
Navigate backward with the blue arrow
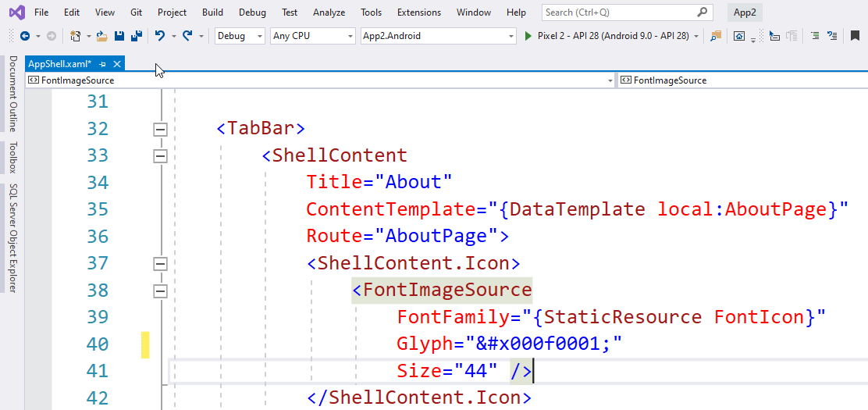pos(25,36)
